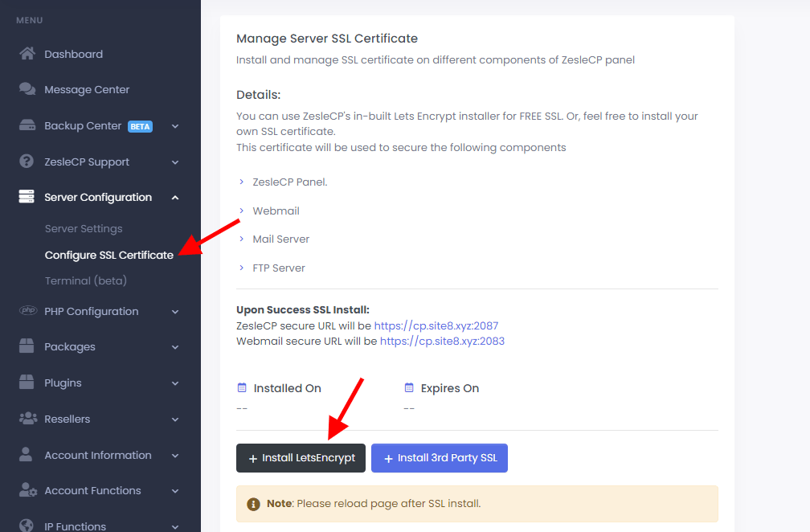Viewport: 810px width, 532px height.
Task: Expand the Backup Center submenu arrow
Action: tap(175, 126)
